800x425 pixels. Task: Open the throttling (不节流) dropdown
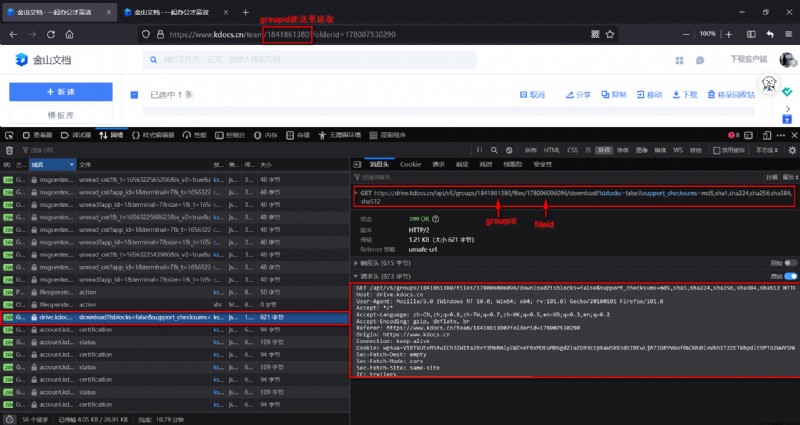[767, 150]
